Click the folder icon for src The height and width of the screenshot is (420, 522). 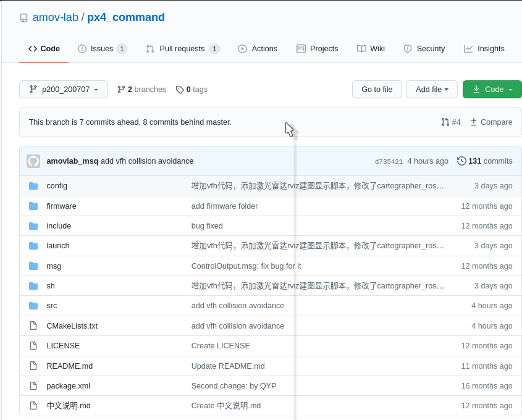tap(33, 306)
